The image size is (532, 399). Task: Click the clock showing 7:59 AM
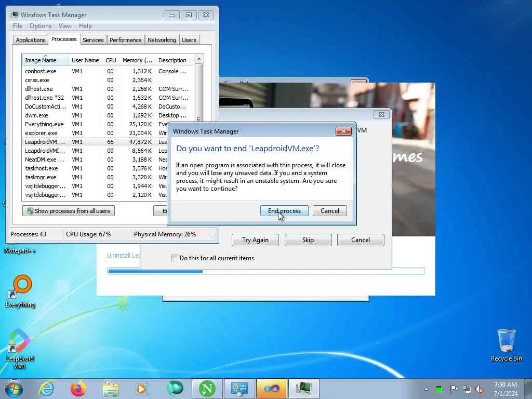[506, 389]
